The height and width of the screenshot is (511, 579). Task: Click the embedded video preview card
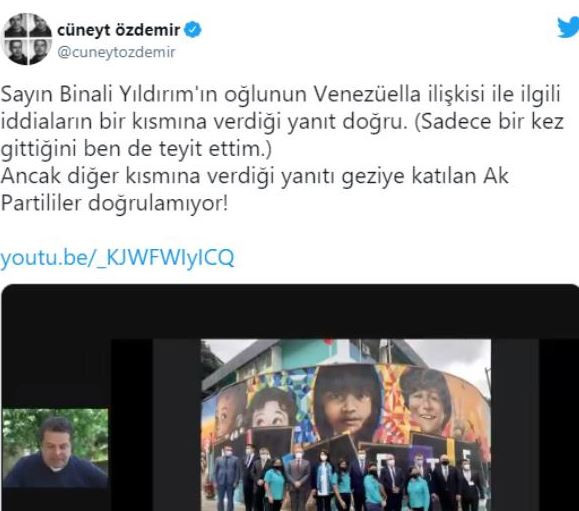tap(290, 398)
